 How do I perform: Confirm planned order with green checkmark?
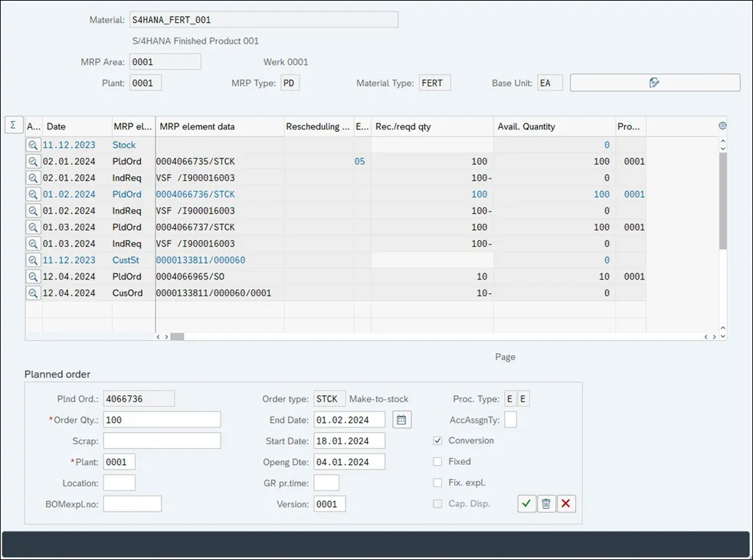click(527, 503)
